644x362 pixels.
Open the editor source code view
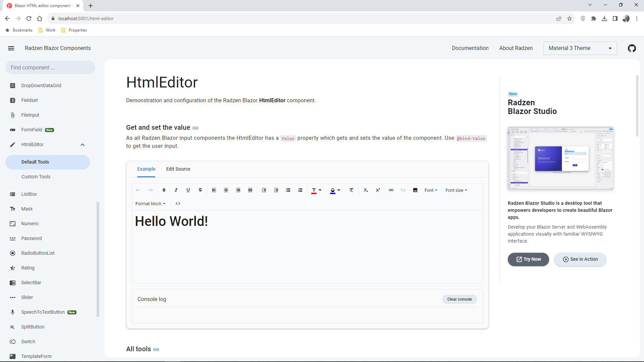[x=178, y=203]
